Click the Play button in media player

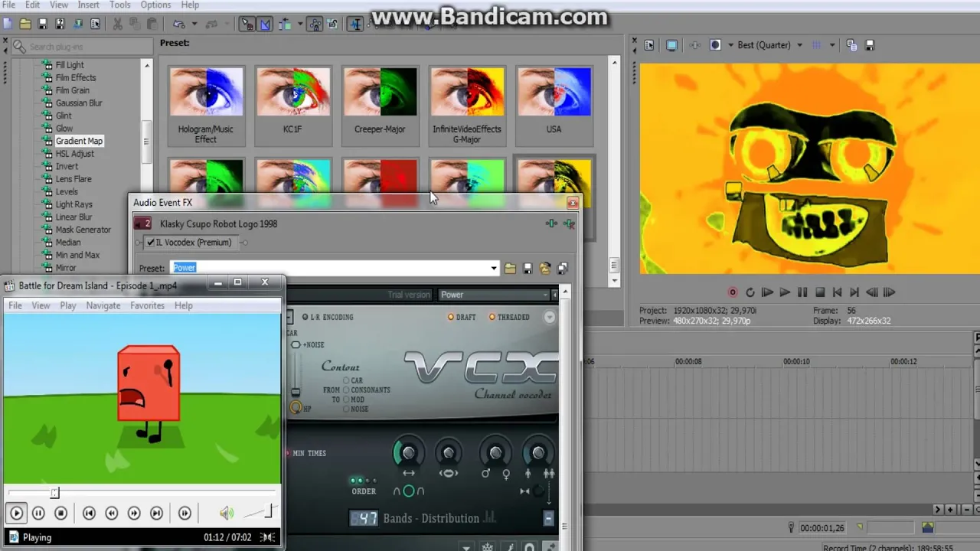17,514
